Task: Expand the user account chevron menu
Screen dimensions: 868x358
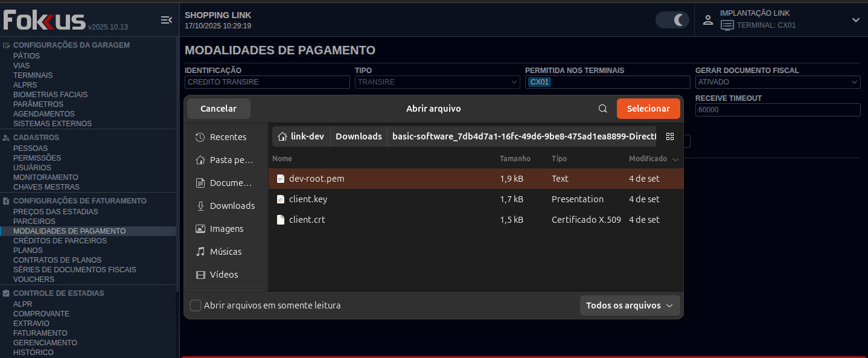Action: [855, 20]
